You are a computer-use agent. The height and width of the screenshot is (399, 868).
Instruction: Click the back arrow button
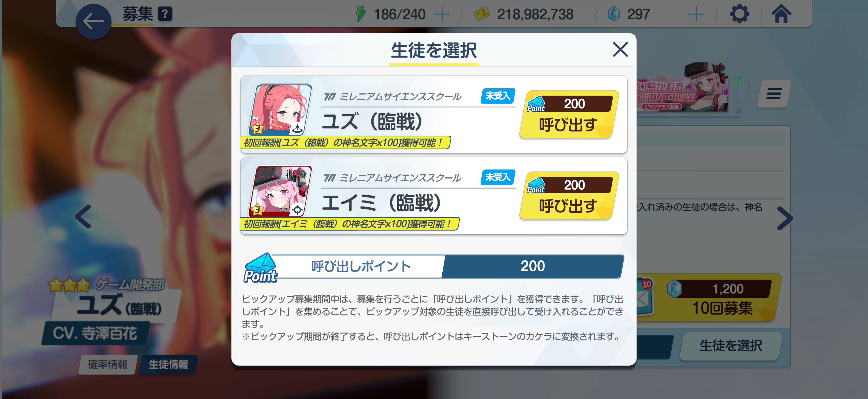pos(93,22)
